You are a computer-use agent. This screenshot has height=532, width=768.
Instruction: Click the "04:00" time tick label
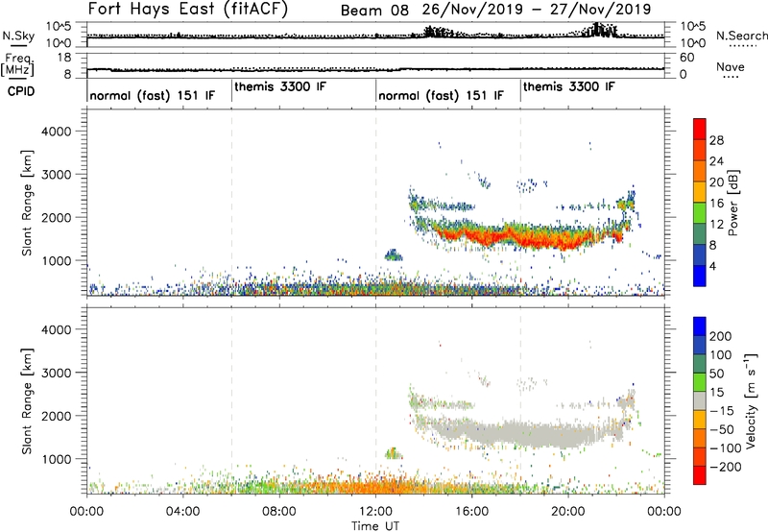183,512
